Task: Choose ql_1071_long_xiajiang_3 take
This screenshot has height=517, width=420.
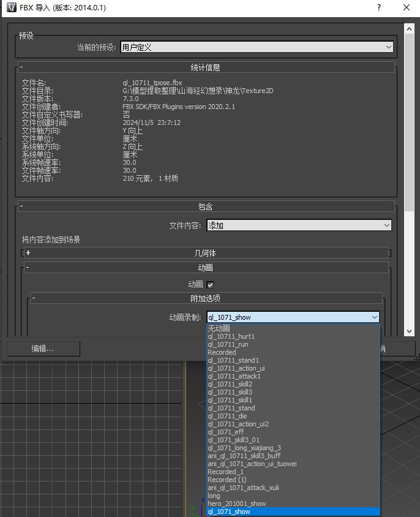Action: (293, 448)
